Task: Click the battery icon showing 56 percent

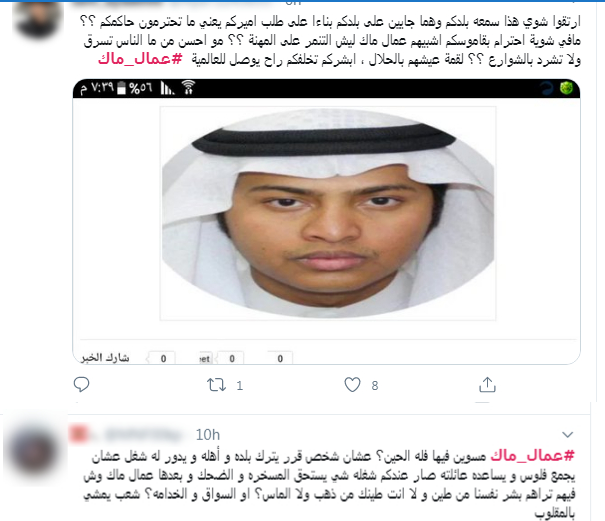Action: coord(122,88)
